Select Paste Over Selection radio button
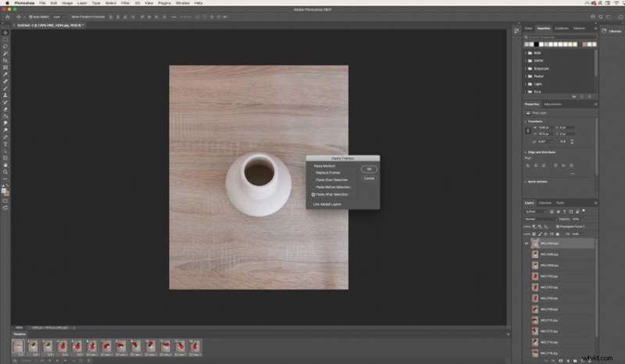 313,180
